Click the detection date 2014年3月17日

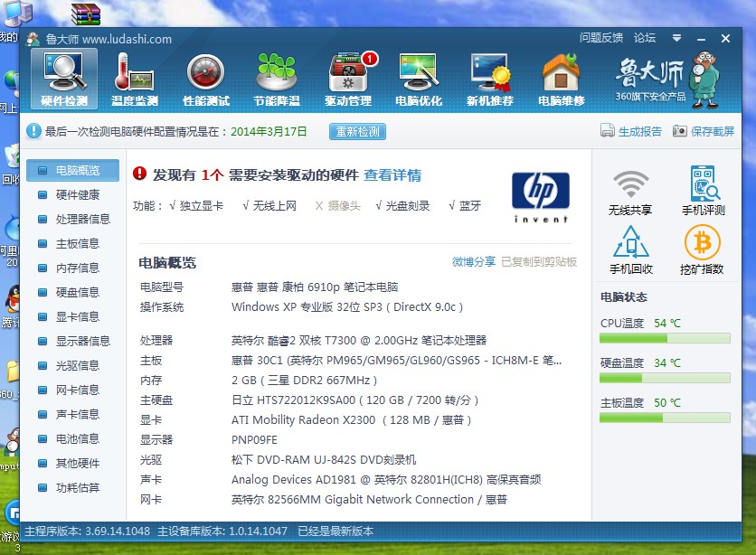269,132
